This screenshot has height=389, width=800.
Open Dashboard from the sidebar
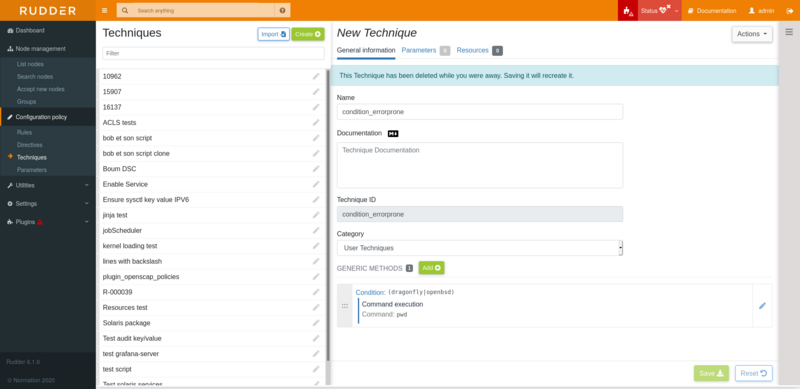click(x=48, y=31)
